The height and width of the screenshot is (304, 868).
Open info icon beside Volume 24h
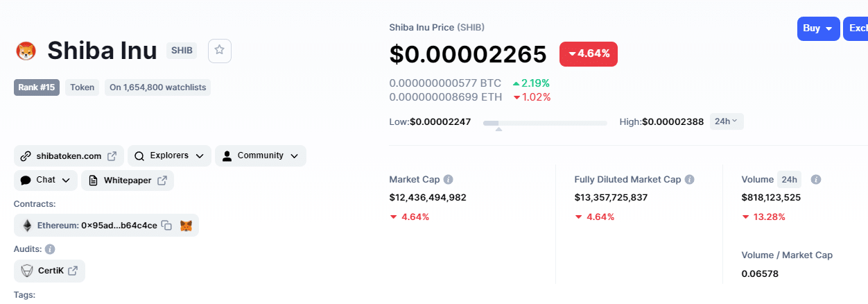coord(816,179)
